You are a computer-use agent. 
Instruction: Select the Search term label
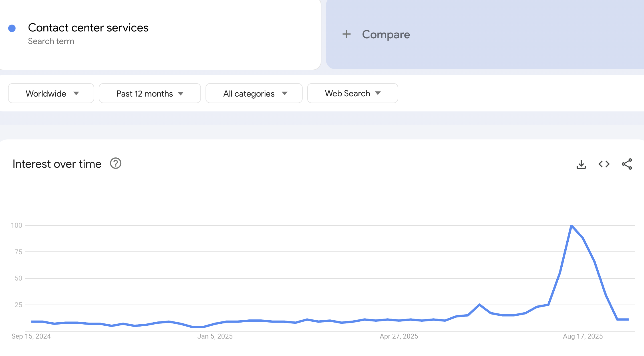pos(51,41)
